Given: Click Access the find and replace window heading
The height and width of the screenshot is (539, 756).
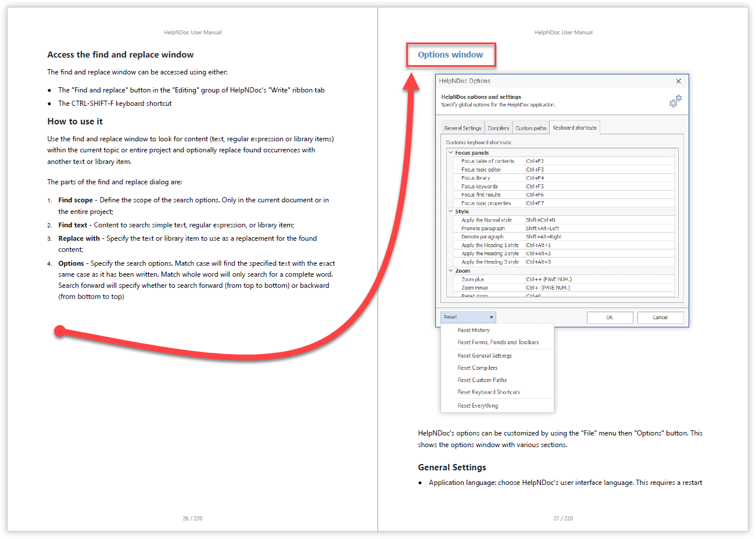Looking at the screenshot, I should click(x=120, y=55).
